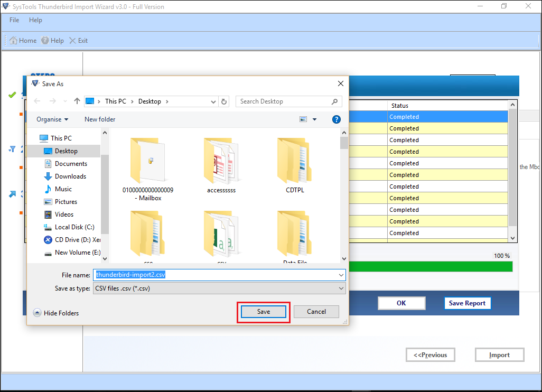Click Save Report button
542x392 pixels.
[468, 303]
